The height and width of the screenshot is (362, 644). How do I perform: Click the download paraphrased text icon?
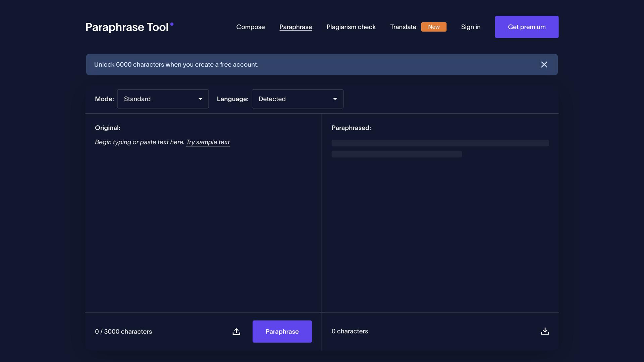click(x=545, y=331)
